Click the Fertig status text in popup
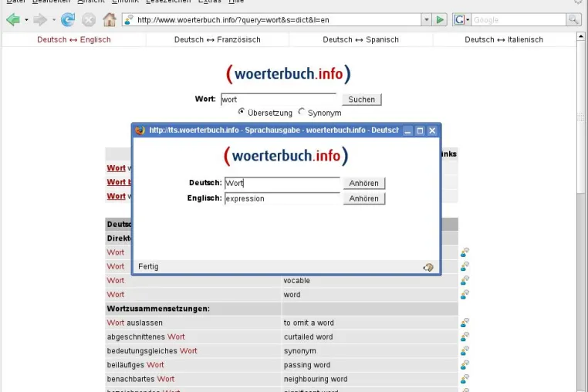 click(148, 267)
